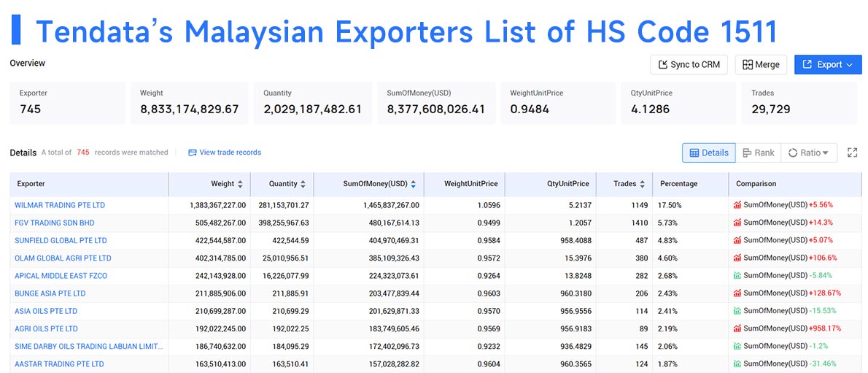The height and width of the screenshot is (373, 868).
Task: Click the Exporter column header
Action: pos(89,184)
